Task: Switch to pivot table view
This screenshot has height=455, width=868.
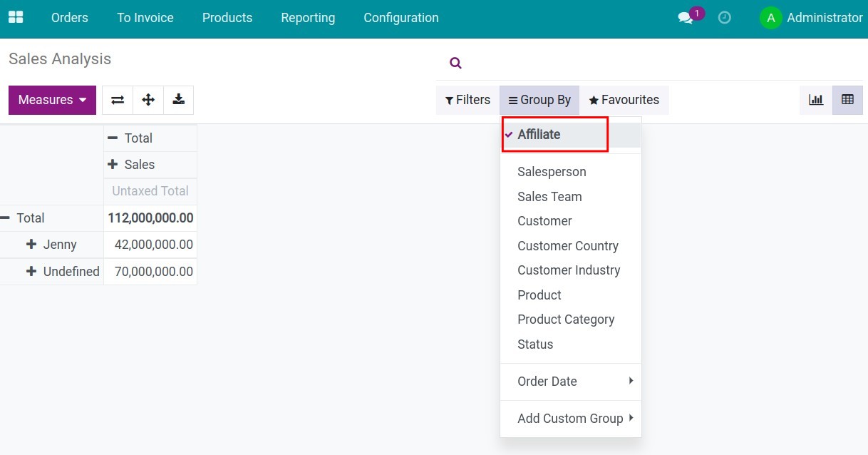Action: [847, 100]
